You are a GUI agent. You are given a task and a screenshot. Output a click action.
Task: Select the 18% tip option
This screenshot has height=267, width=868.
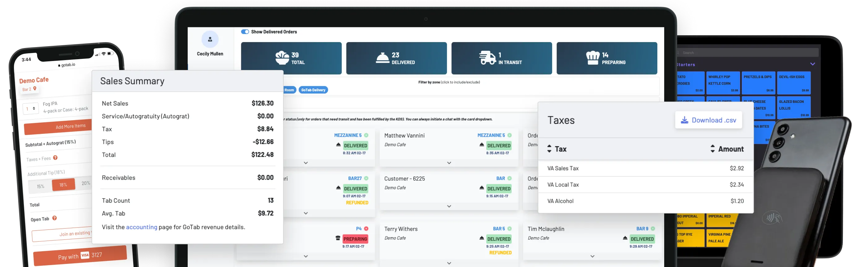point(63,185)
